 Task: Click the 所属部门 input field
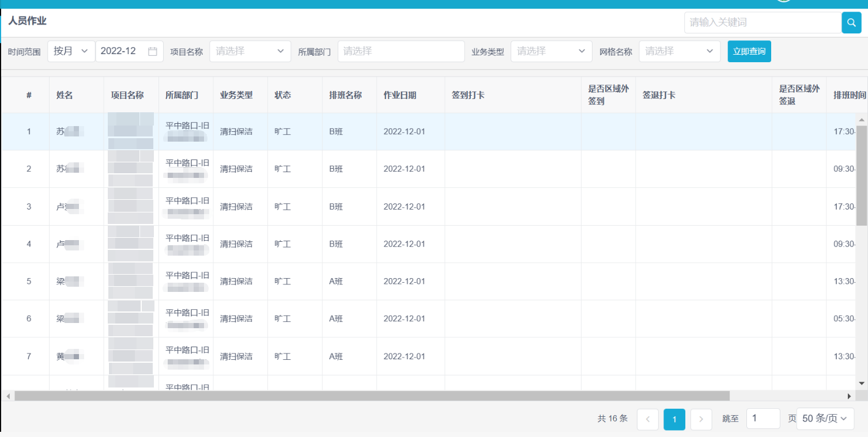[x=401, y=51]
